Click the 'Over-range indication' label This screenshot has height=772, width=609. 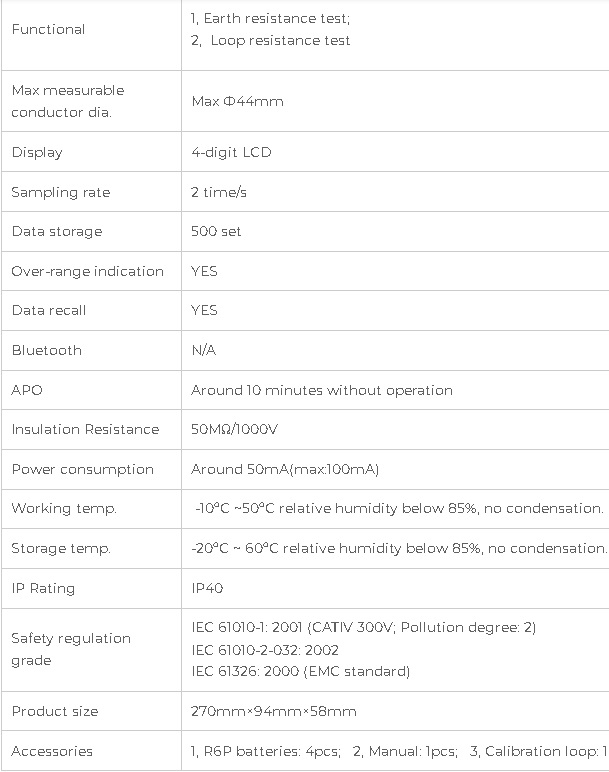pos(88,271)
